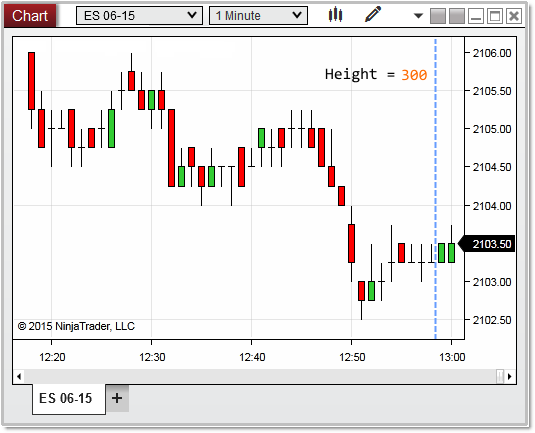
Task: Click the Chart title label
Action: pyautogui.click(x=30, y=16)
